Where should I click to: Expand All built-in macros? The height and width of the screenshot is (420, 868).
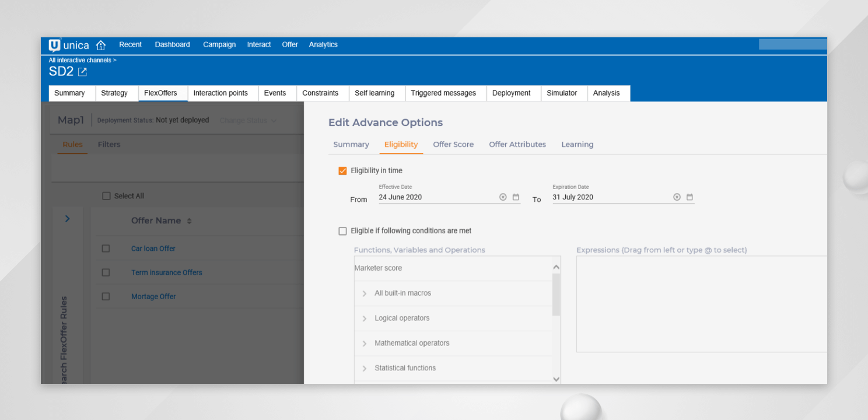coord(365,293)
